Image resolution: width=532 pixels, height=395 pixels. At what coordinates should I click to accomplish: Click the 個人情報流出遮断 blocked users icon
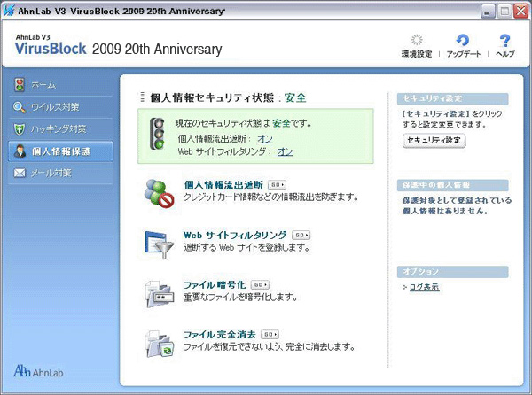pyautogui.click(x=159, y=193)
